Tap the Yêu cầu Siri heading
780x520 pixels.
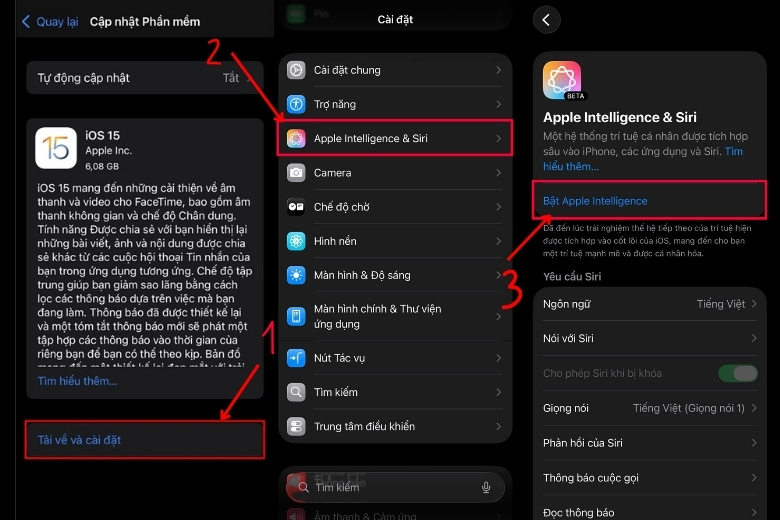click(x=572, y=277)
